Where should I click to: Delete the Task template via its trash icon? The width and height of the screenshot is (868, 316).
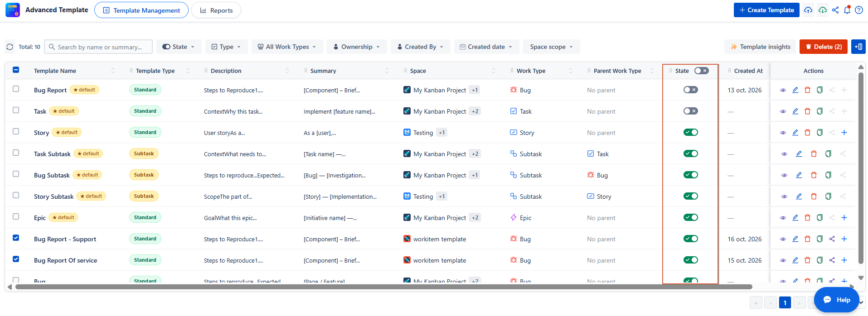click(807, 111)
